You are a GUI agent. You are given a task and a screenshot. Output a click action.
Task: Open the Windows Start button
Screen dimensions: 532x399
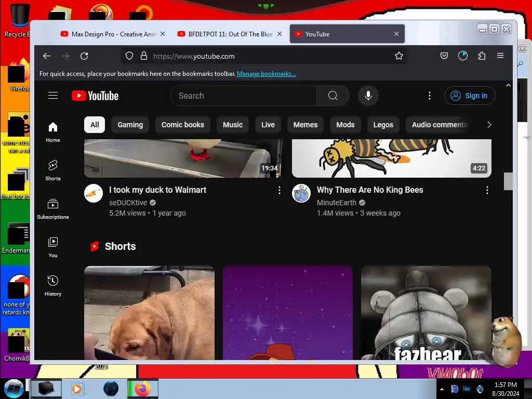pos(14,389)
